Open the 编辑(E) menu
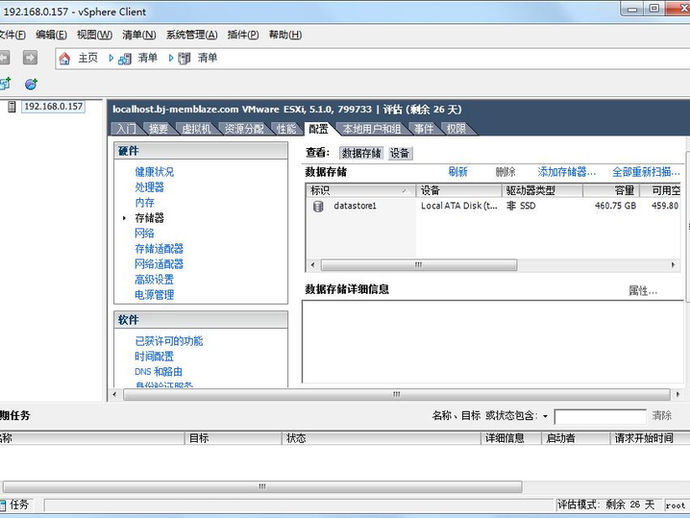The image size is (690, 518). point(51,35)
